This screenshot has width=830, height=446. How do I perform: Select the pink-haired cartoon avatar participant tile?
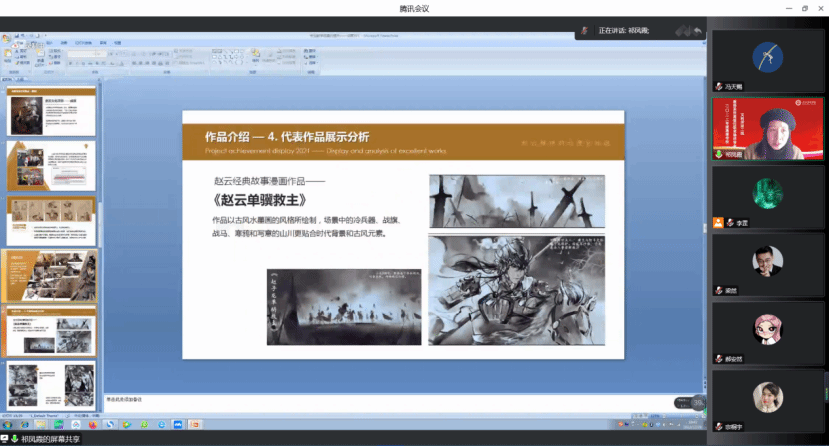768,333
